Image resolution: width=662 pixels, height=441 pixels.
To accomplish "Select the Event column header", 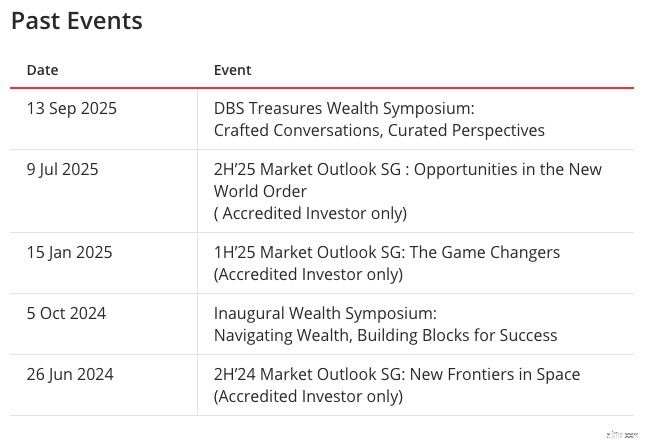I will (232, 70).
